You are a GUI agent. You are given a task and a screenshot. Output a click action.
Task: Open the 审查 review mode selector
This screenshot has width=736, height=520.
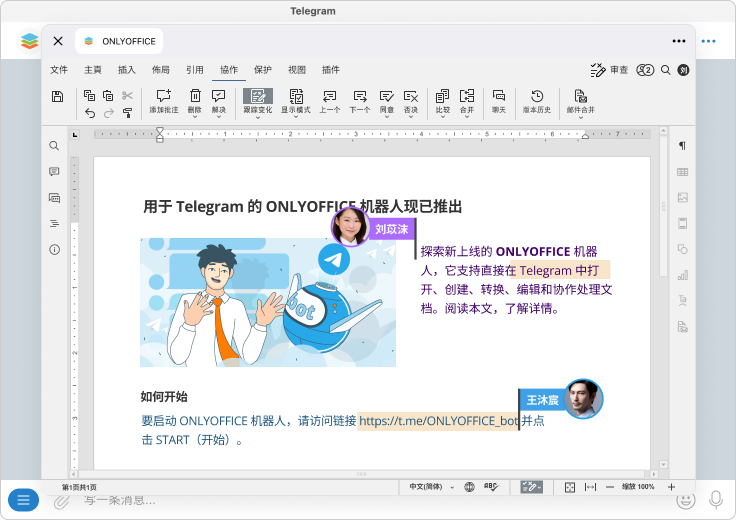tap(609, 70)
